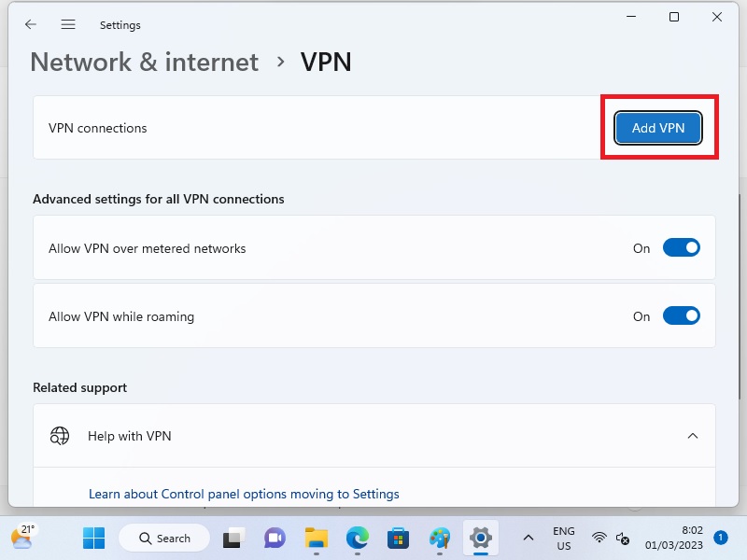The image size is (747, 560).
Task: Click the Add VPN button
Action: [657, 128]
